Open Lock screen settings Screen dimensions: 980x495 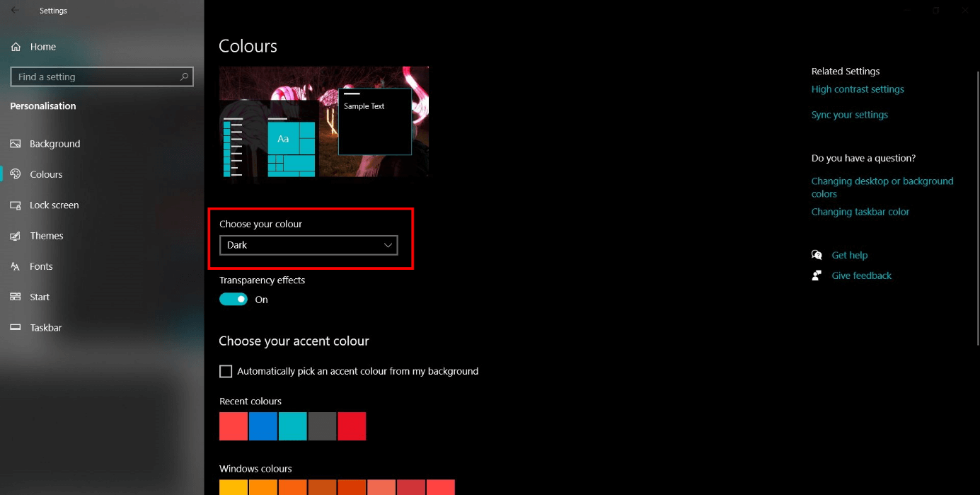coord(54,205)
